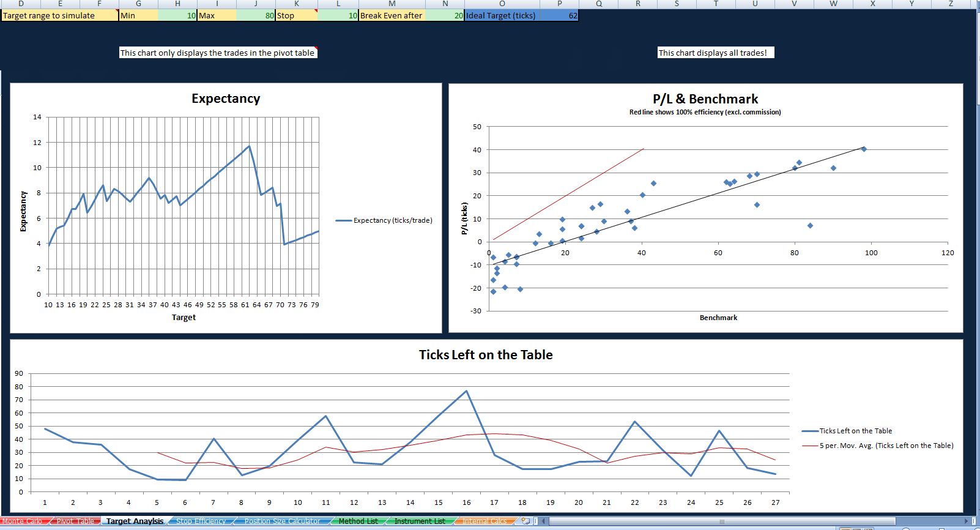Select the Target Anaylsis sheet tab

tap(135, 521)
